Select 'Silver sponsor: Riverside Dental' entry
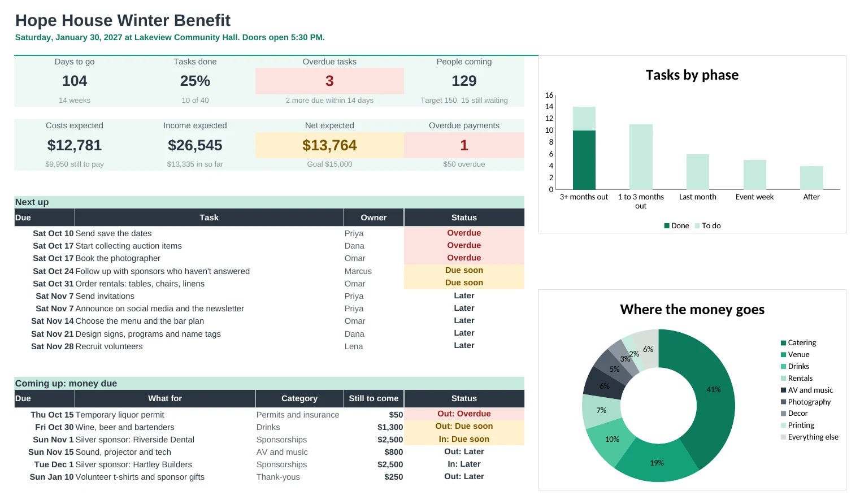Screen dimensions: 860x504 (135, 440)
